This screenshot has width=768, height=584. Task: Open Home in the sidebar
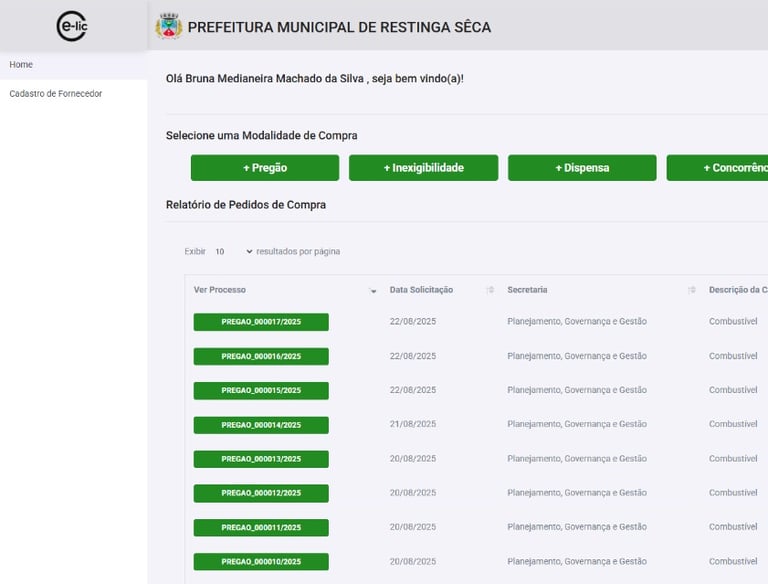(21, 65)
